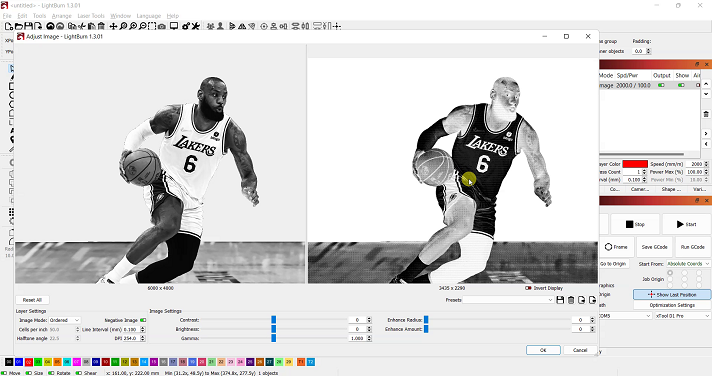
Task: Toggle the Size switch in status bar
Action: (29, 373)
